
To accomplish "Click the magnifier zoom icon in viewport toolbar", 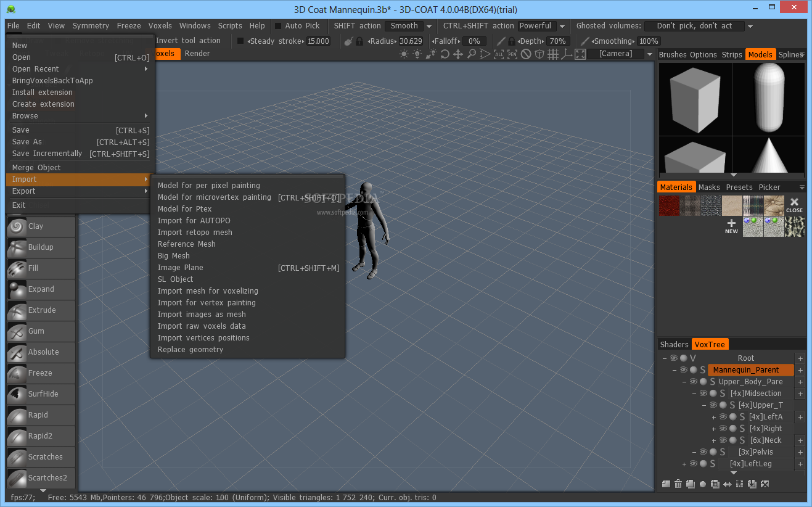I will click(472, 54).
